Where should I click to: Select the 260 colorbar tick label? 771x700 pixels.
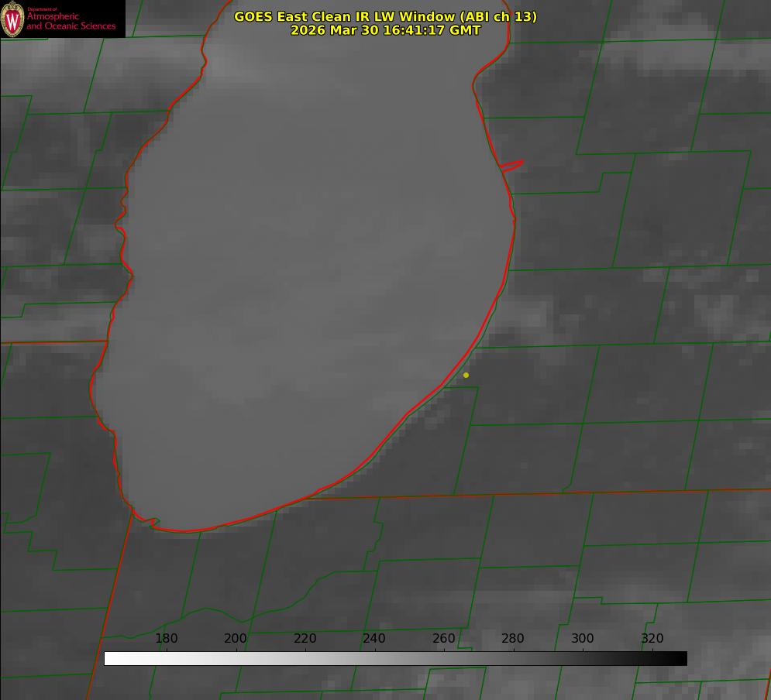443,638
